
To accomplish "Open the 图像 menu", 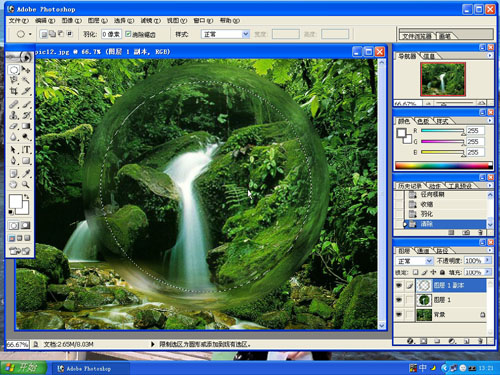I will pos(71,21).
